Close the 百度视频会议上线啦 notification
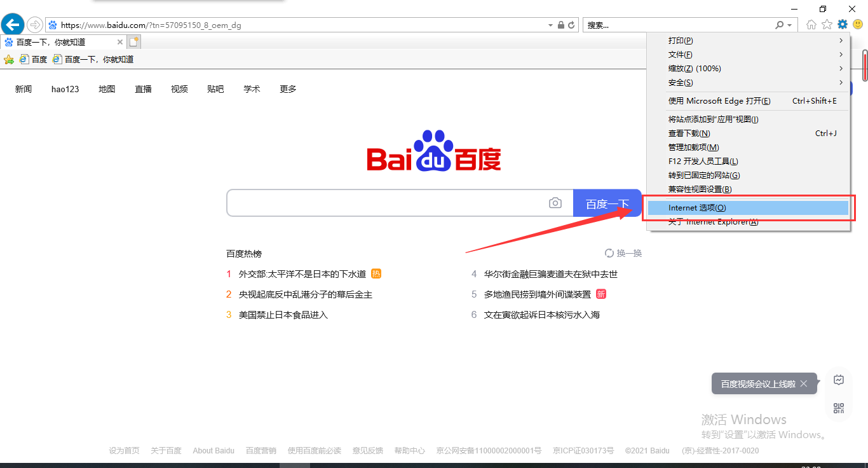 804,383
